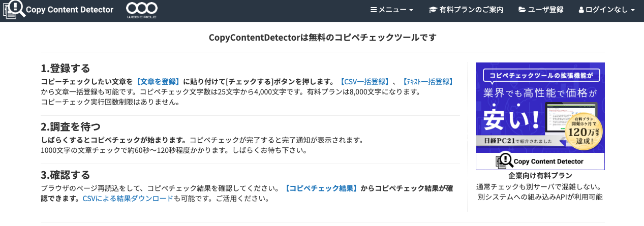644x226 pixels.
Task: Click the graduation cap icon for 有料プラン
Action: pyautogui.click(x=433, y=10)
